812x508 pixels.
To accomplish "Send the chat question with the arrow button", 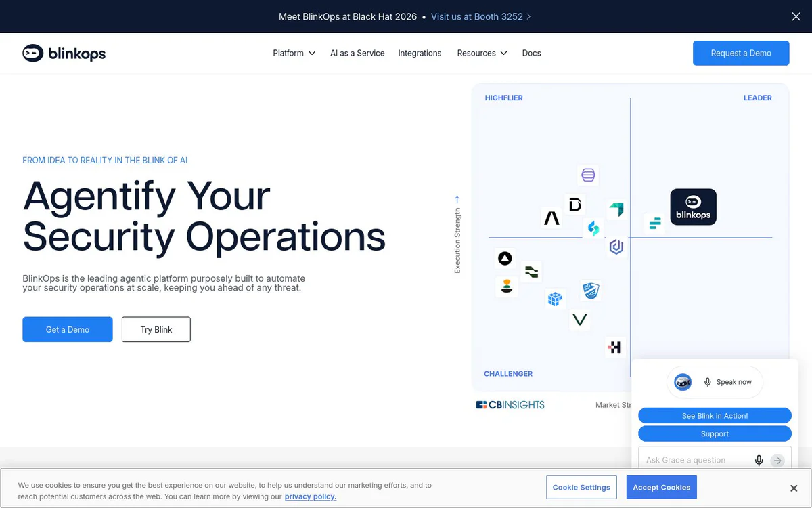I will (777, 460).
